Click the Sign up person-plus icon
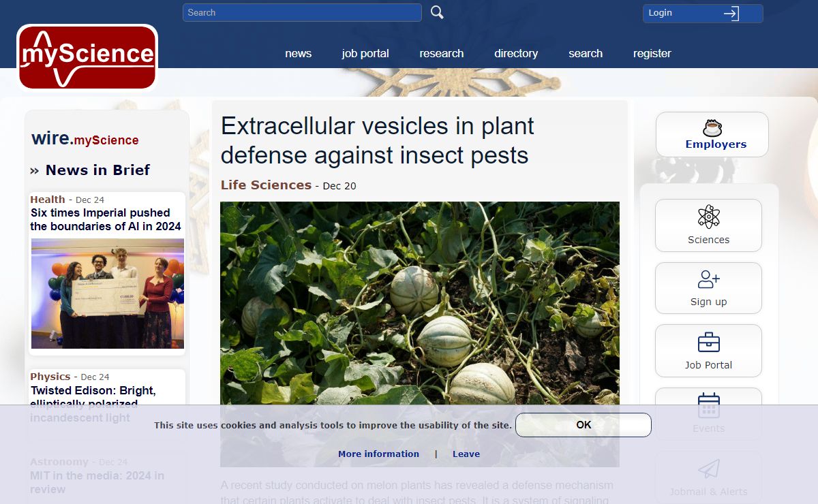Viewport: 818px width, 504px height. point(708,279)
